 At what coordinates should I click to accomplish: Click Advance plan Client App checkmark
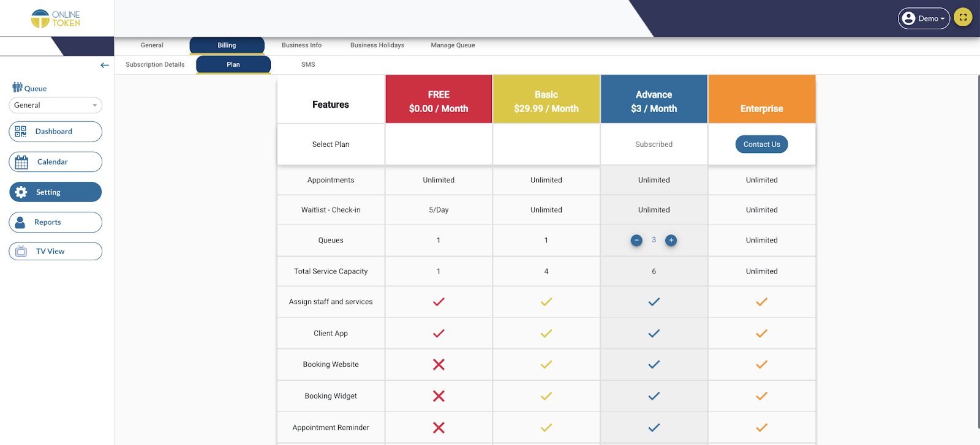[654, 334]
